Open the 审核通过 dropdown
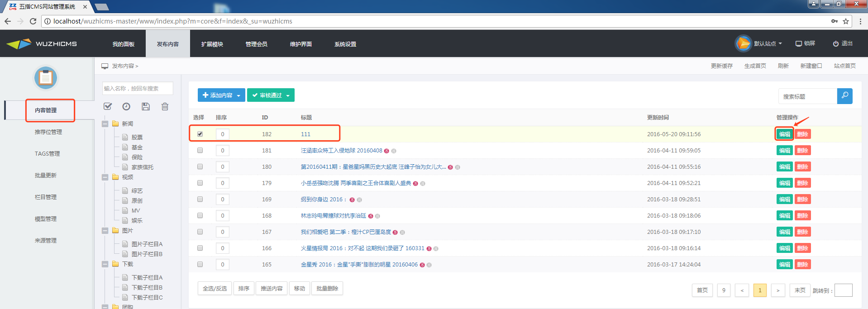 point(271,95)
